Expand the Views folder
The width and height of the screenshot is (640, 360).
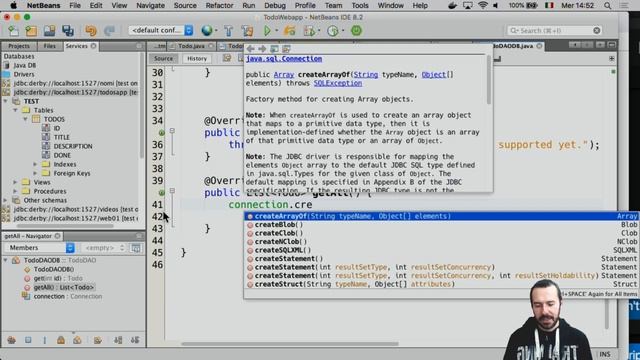tap(15, 182)
